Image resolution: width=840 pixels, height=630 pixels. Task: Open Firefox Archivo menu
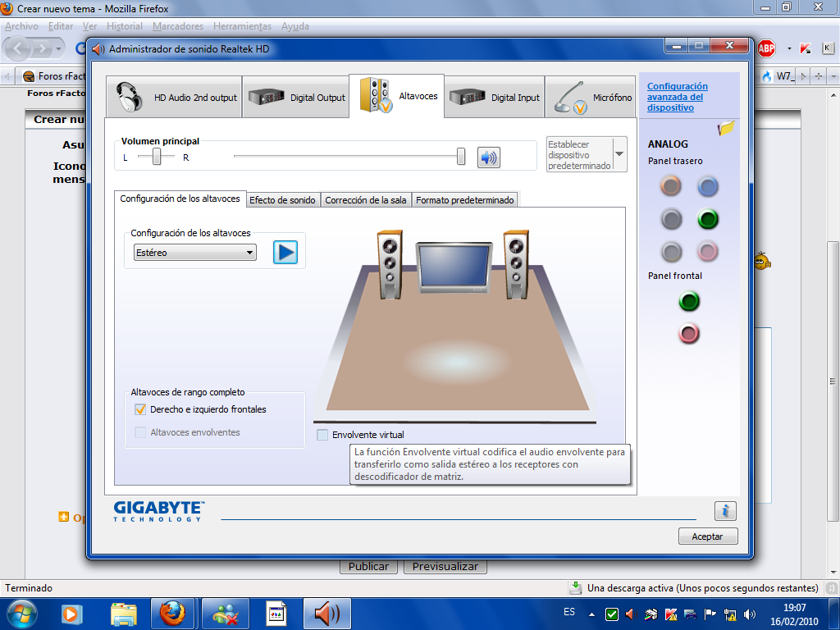point(22,26)
